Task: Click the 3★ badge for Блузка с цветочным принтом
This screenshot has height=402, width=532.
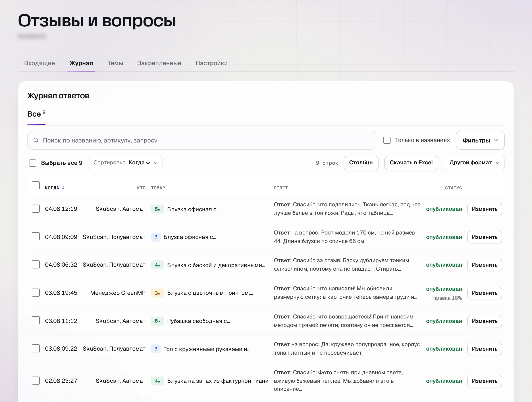Action: click(158, 293)
